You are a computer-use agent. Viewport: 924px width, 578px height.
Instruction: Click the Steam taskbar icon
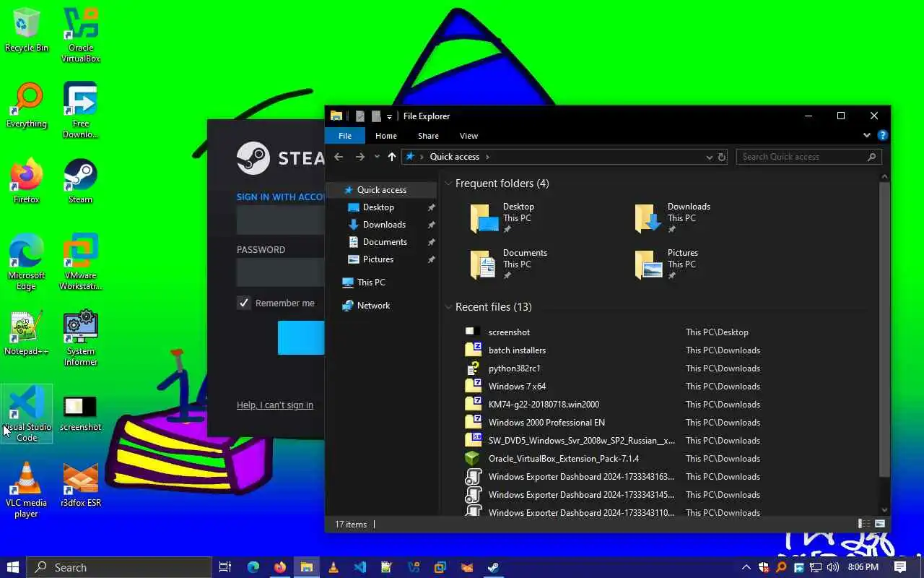pos(494,567)
